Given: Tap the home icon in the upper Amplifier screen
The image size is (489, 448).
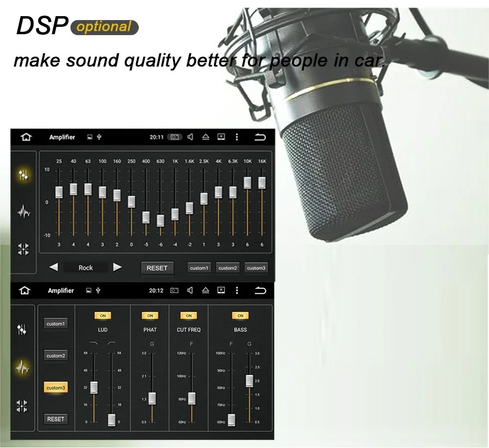Looking at the screenshot, I should (x=26, y=137).
